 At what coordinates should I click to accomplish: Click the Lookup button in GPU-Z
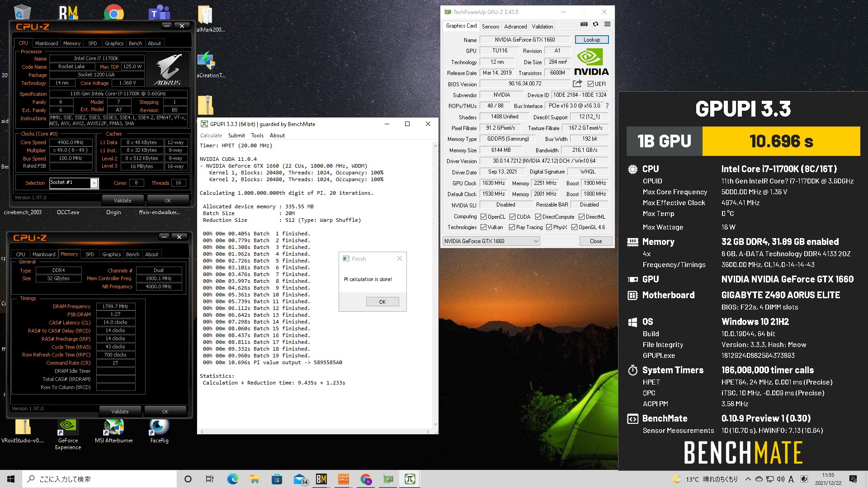[x=592, y=40]
